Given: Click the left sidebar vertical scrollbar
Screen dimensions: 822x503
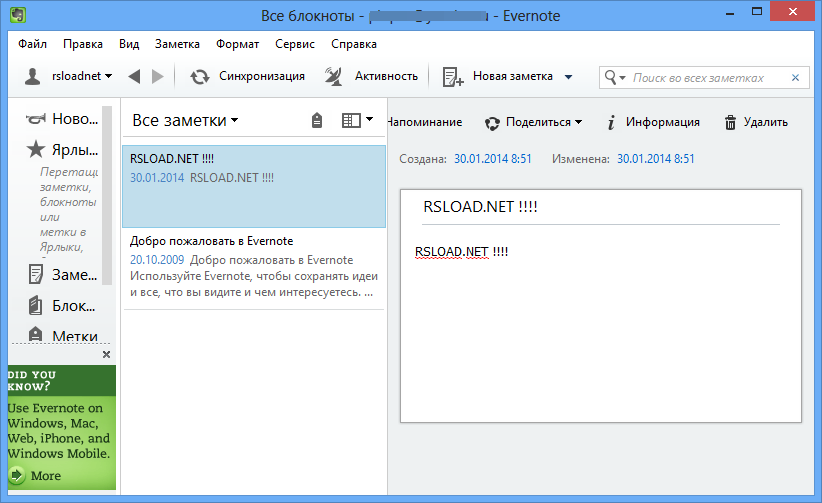Looking at the screenshot, I should click(x=107, y=196).
